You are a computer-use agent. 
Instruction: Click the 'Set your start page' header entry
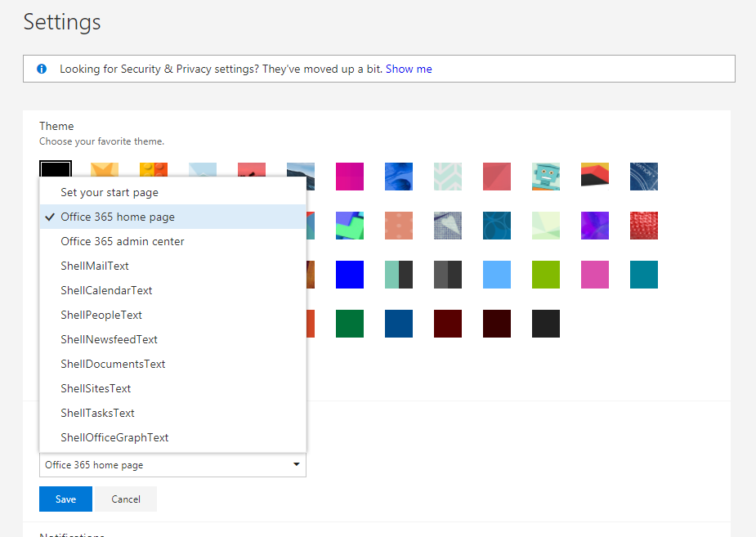click(172, 192)
